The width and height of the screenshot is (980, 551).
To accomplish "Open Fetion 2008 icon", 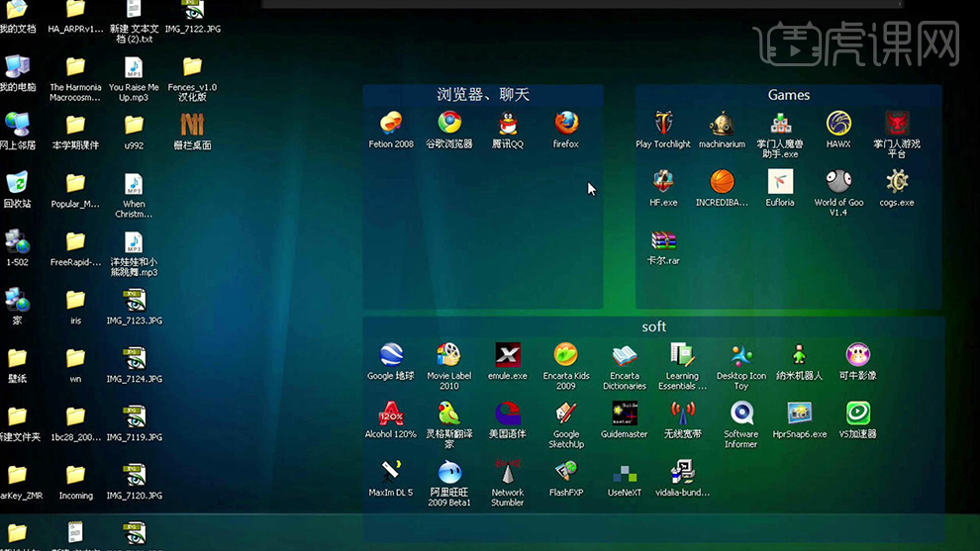I will (x=391, y=124).
